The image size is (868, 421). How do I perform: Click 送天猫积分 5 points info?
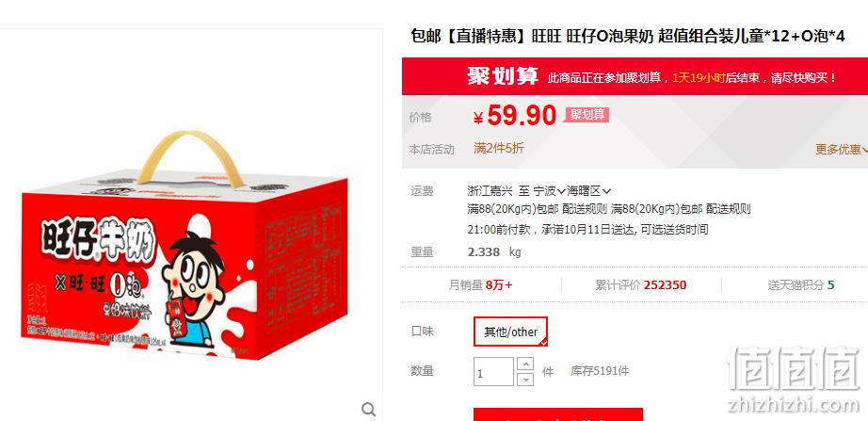tap(801, 285)
